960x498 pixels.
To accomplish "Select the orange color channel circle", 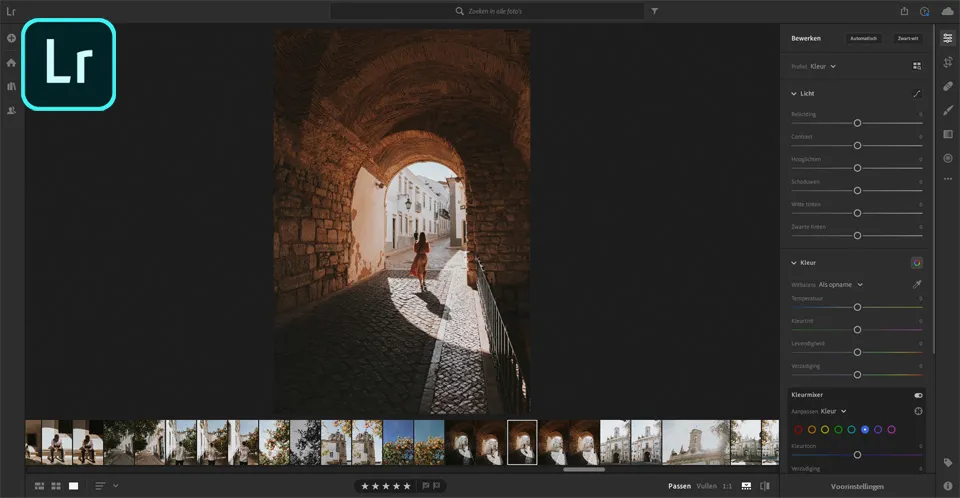I will 812,429.
